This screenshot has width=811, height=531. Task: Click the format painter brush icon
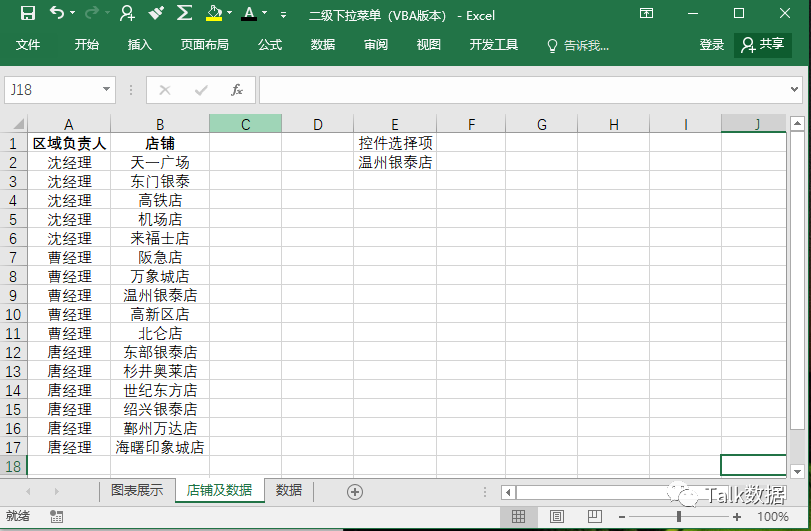156,13
